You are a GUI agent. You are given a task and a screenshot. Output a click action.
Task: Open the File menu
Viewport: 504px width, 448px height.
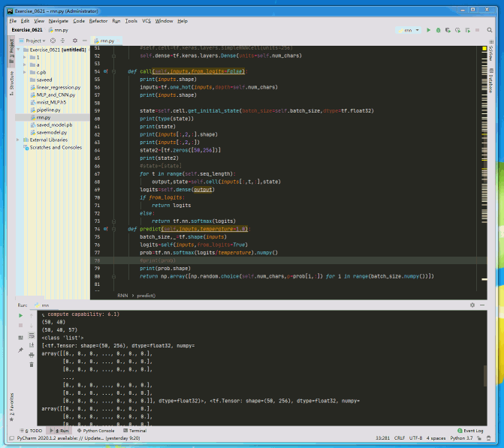click(x=13, y=21)
